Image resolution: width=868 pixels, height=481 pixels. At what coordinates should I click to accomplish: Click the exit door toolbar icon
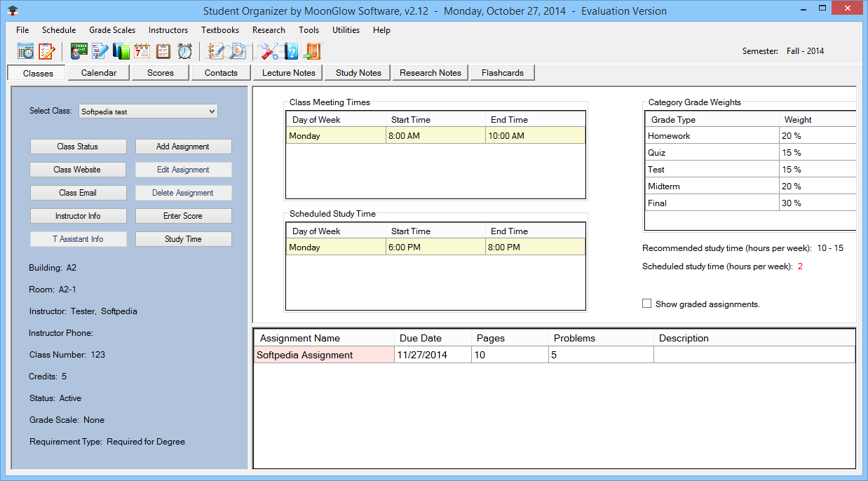[x=313, y=51]
